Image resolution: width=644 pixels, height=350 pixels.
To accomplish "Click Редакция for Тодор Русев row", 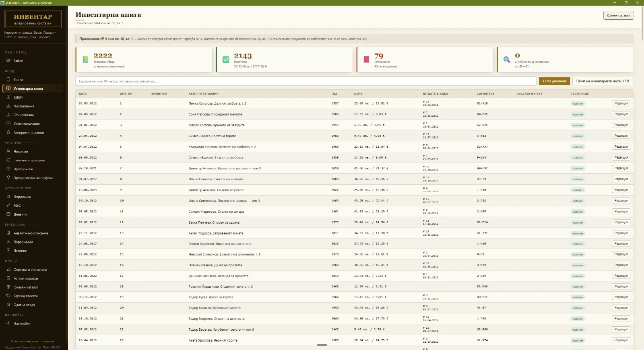I will tap(621, 297).
